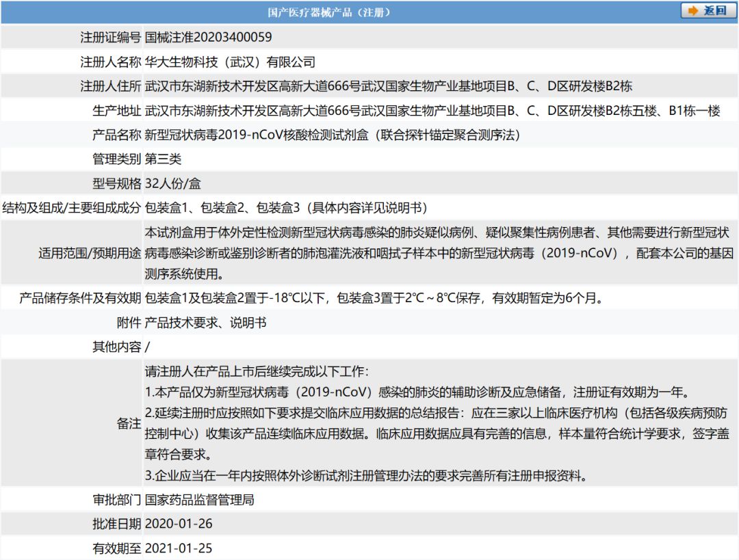
Task: Click the 生产地址 production address value
Action: pos(432,111)
